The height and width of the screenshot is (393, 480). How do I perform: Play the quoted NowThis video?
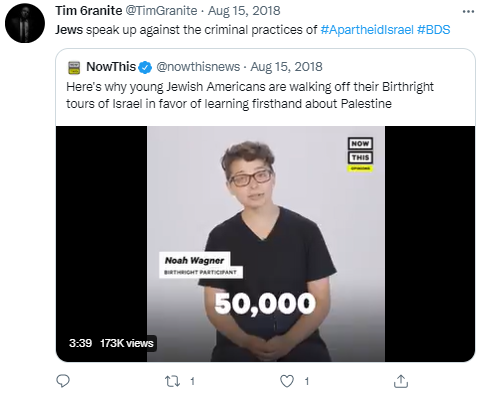pos(265,244)
